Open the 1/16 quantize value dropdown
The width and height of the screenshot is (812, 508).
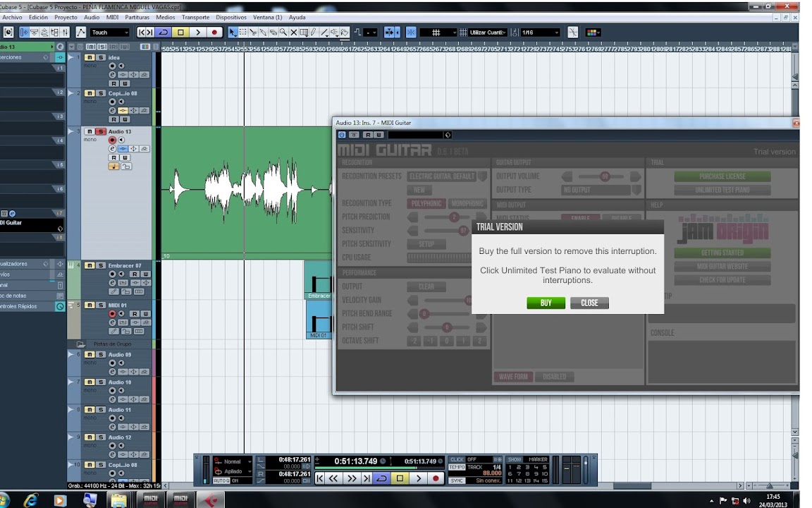click(540, 32)
